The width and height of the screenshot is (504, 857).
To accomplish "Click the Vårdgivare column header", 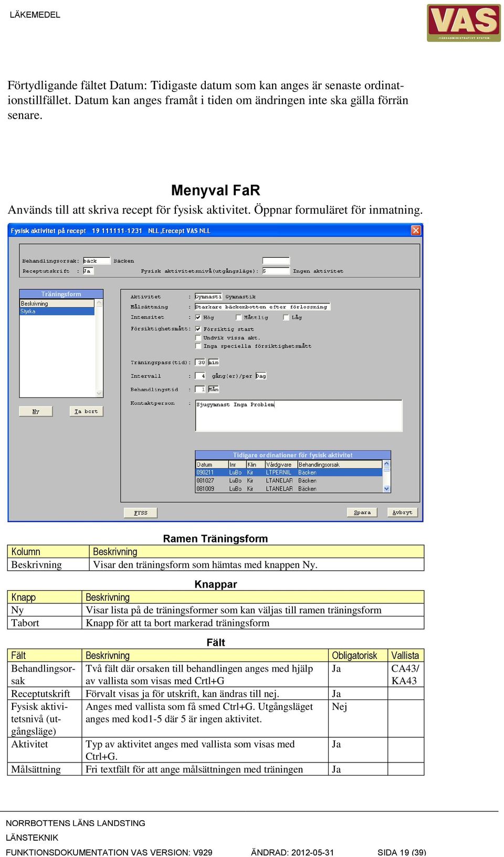I will point(281,465).
